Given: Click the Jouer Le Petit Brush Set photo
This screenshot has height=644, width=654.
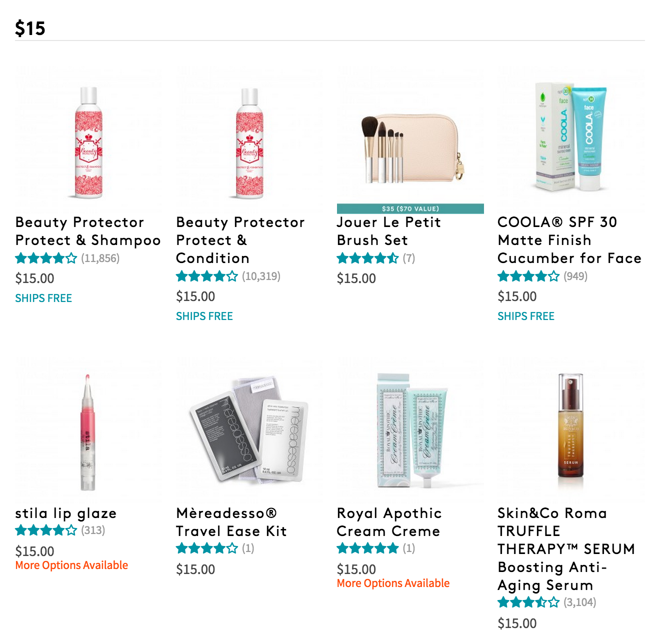Looking at the screenshot, I should (x=410, y=140).
